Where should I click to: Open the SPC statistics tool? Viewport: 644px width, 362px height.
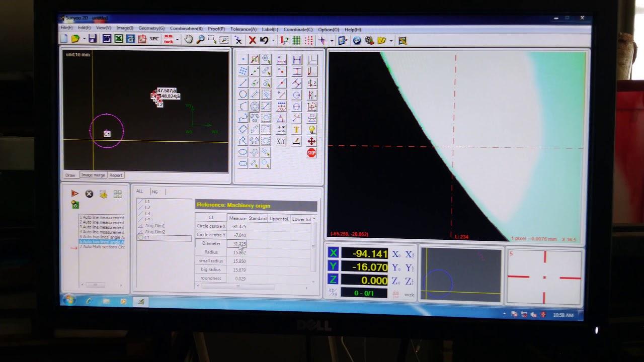[154, 39]
